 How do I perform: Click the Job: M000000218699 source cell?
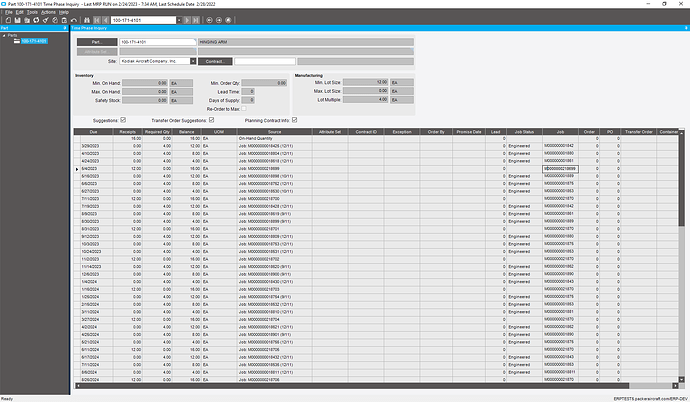click(275, 168)
